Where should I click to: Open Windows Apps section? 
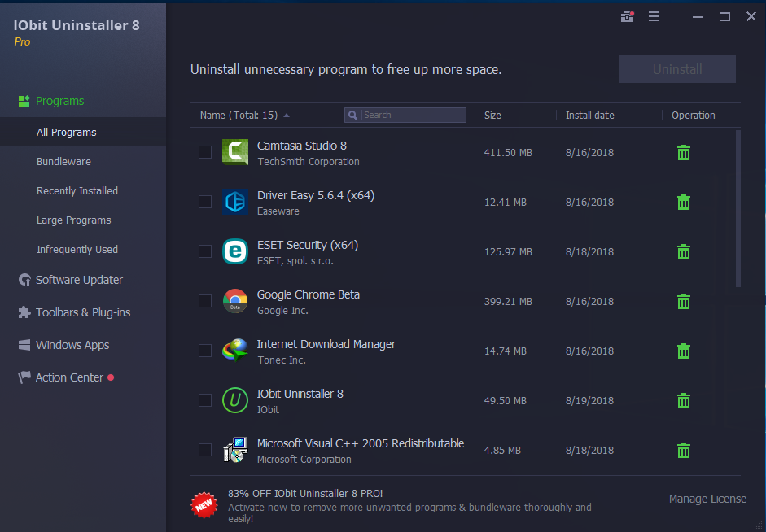pyautogui.click(x=72, y=345)
